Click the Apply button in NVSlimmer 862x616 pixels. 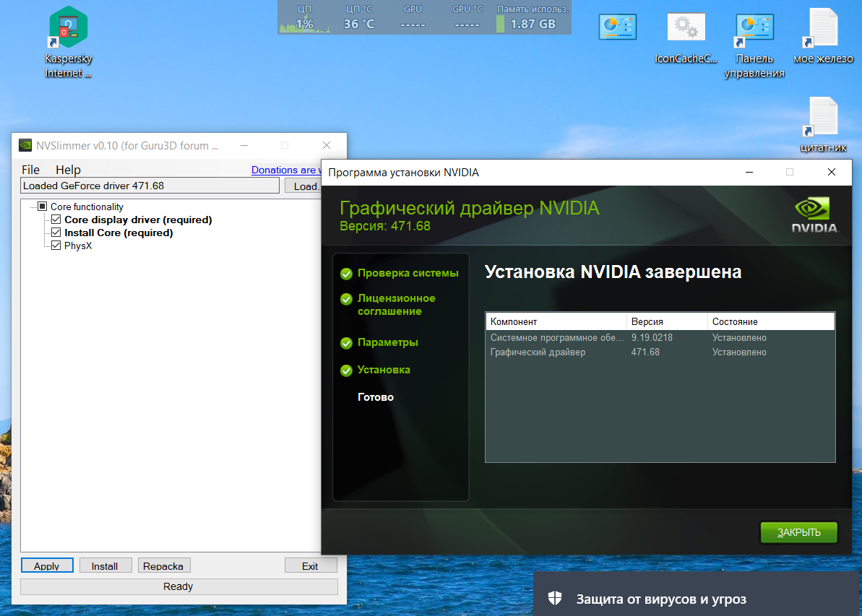pos(47,565)
